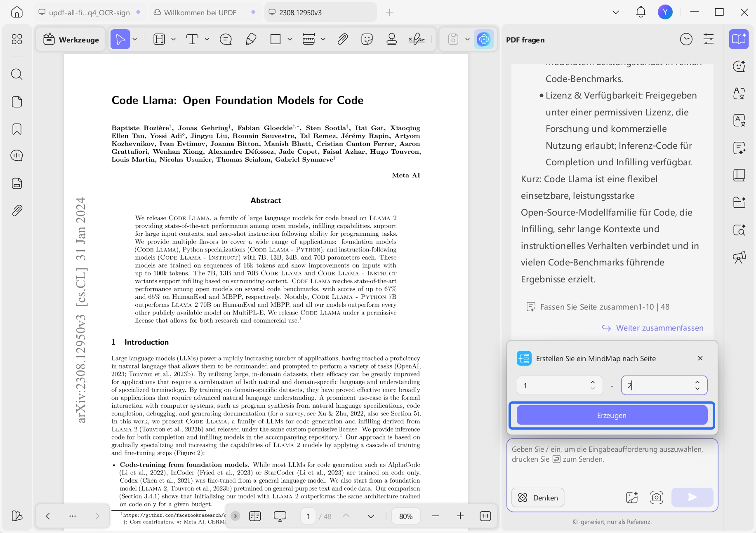756x533 pixels.
Task: Click the MindMap start page input field
Action: coord(560,385)
